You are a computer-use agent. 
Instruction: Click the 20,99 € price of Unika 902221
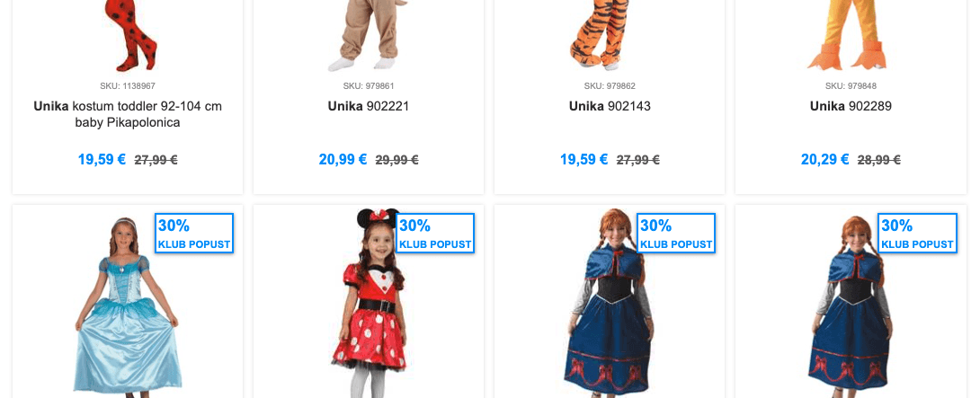(x=343, y=159)
